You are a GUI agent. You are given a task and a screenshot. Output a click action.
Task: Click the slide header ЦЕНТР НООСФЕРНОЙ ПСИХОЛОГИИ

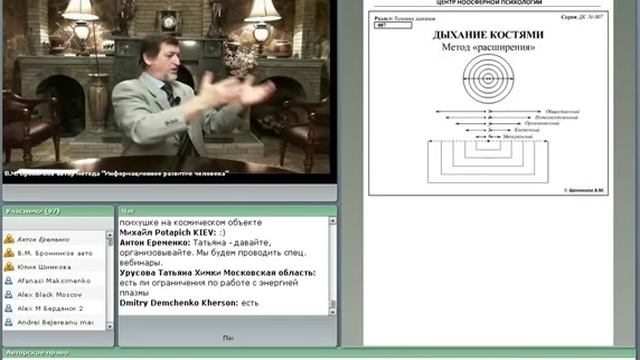coord(489,2)
